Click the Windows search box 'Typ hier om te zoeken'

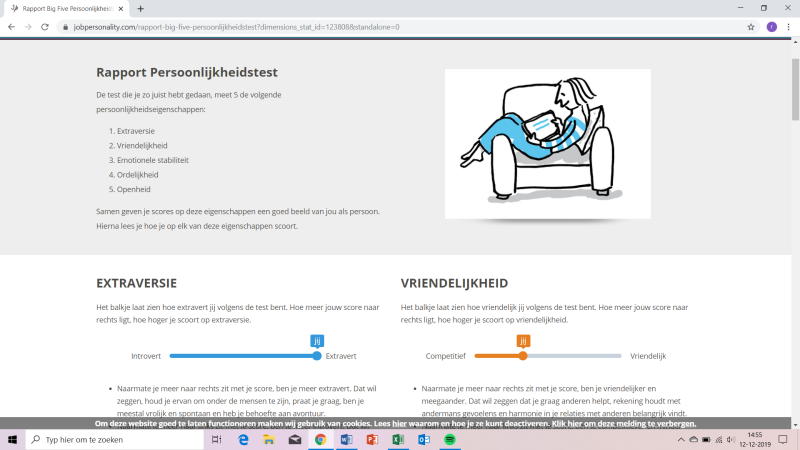tap(115, 439)
